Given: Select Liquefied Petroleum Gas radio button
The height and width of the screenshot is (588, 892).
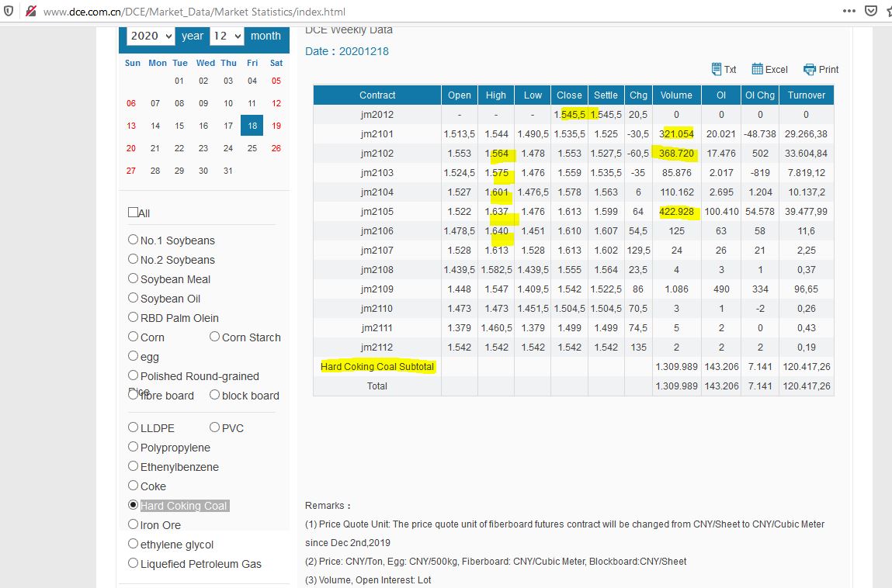Looking at the screenshot, I should [133, 562].
